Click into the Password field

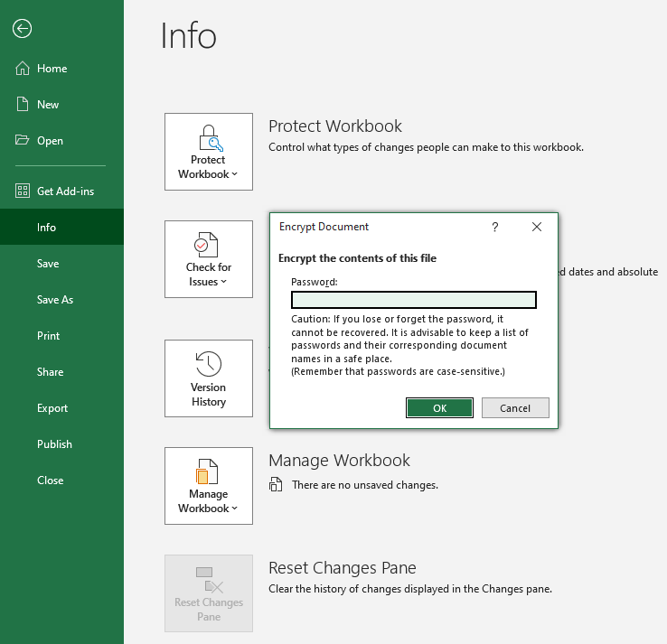click(414, 300)
